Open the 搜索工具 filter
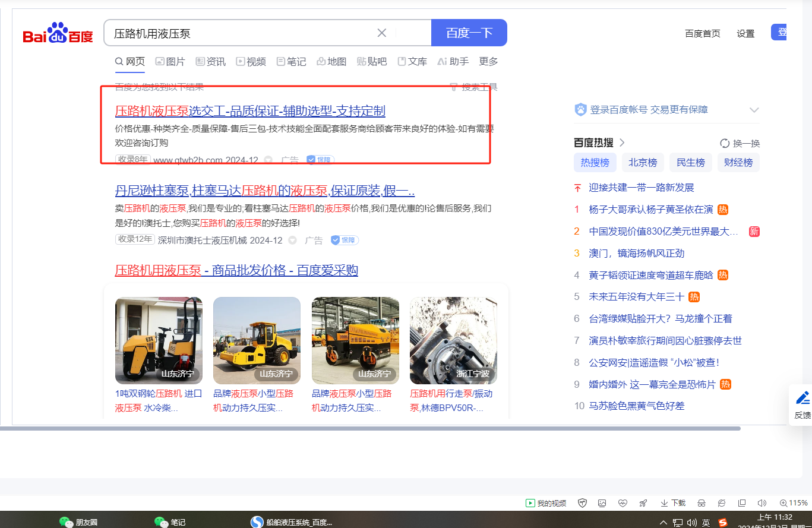Screen dimensions: 812x528 (473, 87)
